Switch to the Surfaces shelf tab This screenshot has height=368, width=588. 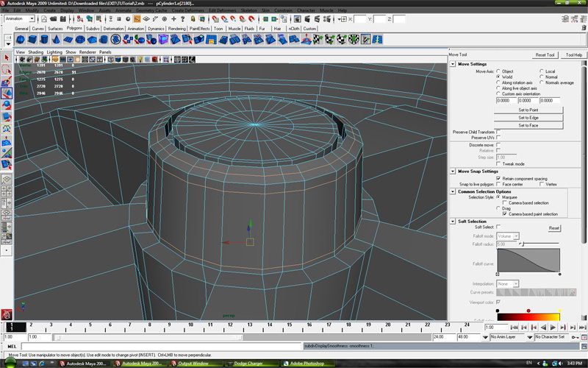[55, 29]
